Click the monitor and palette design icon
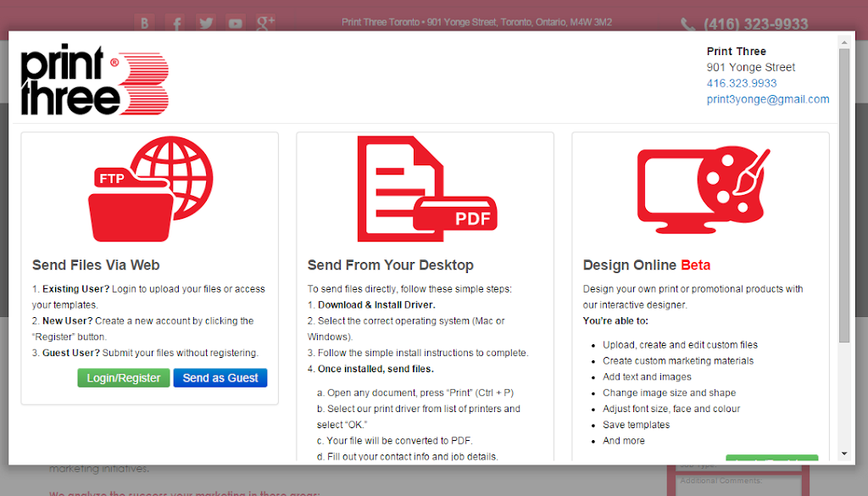Image resolution: width=868 pixels, height=496 pixels. 703,190
